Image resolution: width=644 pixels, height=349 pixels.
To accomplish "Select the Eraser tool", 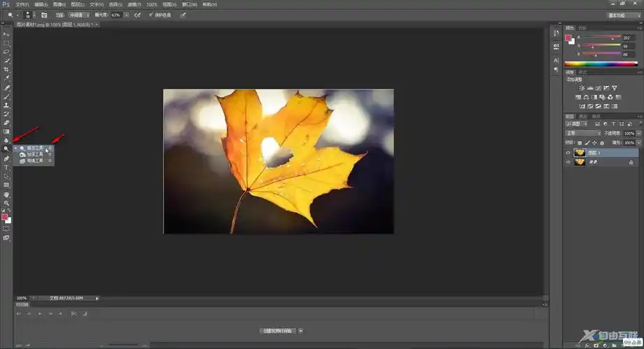I will 6,123.
